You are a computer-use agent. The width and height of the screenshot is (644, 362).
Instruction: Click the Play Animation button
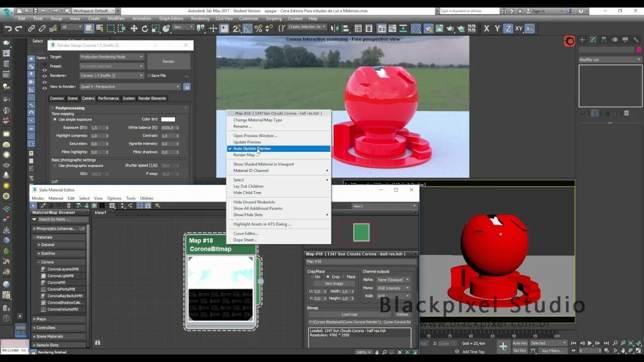pos(590,343)
